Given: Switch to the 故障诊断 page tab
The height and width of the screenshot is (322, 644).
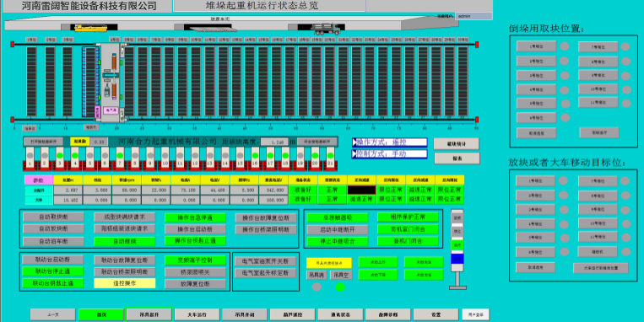Looking at the screenshot, I should pyautogui.click(x=388, y=314).
